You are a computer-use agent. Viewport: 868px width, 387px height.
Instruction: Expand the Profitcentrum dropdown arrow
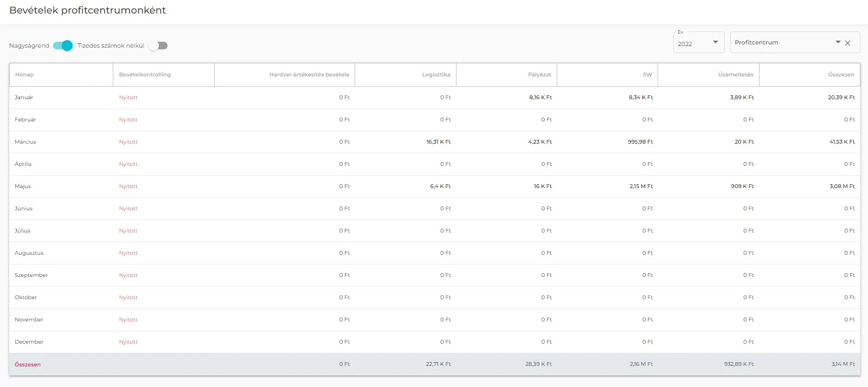(838, 42)
